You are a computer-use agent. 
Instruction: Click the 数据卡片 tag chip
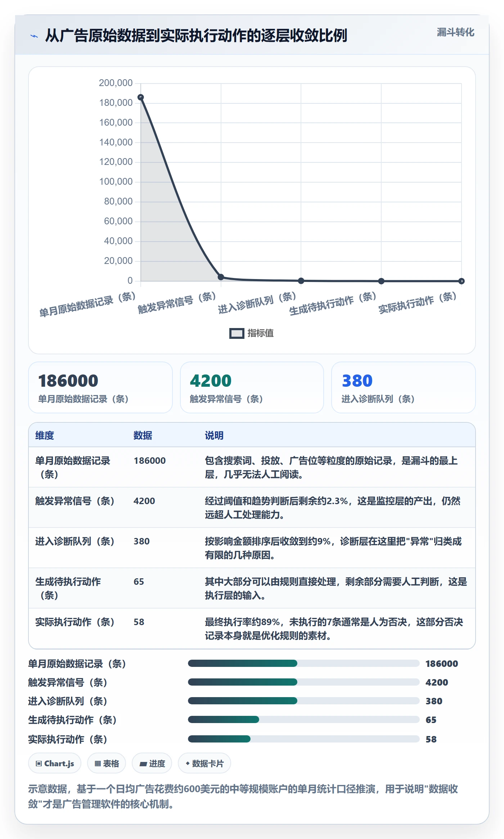point(204,763)
